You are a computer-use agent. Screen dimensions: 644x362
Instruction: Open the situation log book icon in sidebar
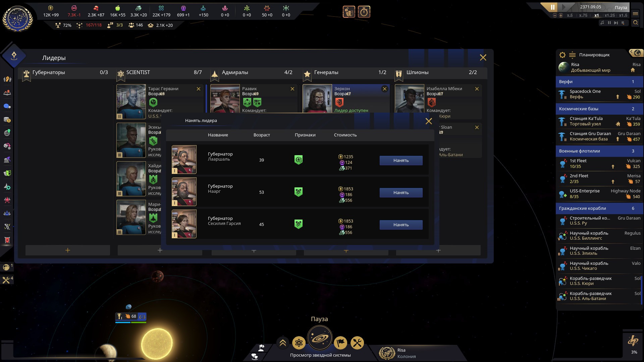[x=7, y=93]
